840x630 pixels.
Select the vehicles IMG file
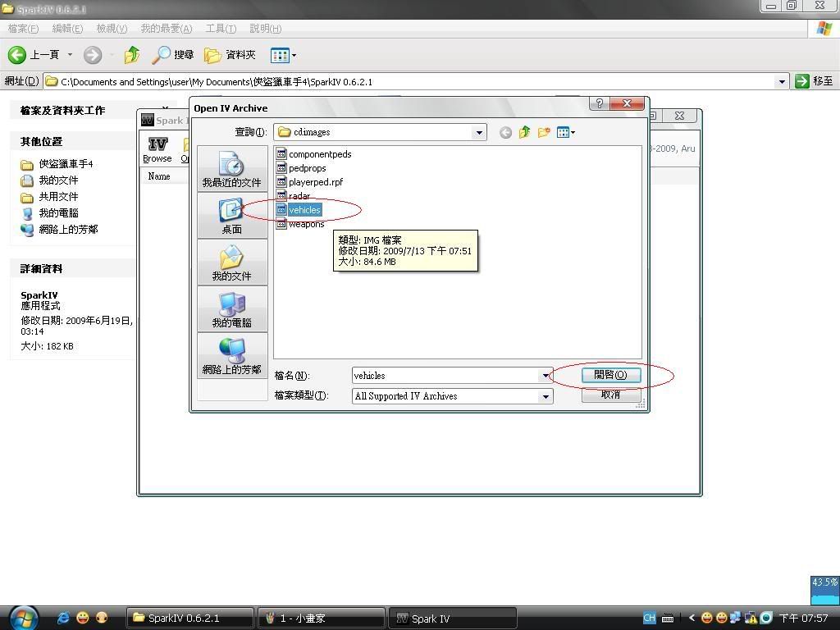tap(304, 210)
